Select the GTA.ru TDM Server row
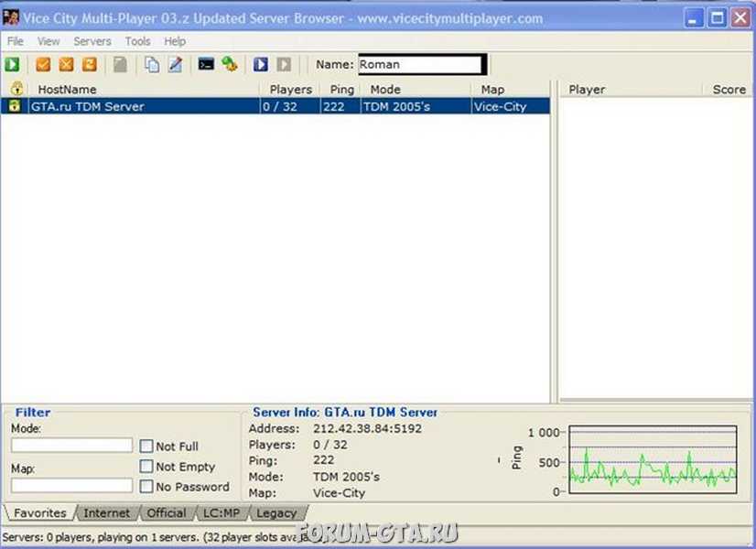The image size is (756, 549). [x=275, y=106]
